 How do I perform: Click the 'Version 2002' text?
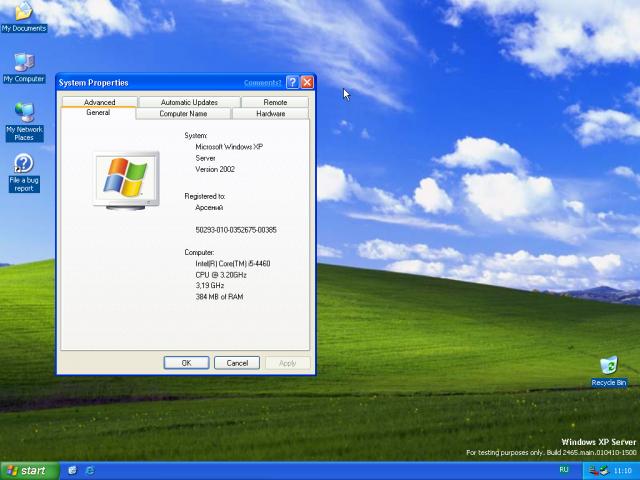tap(215, 169)
